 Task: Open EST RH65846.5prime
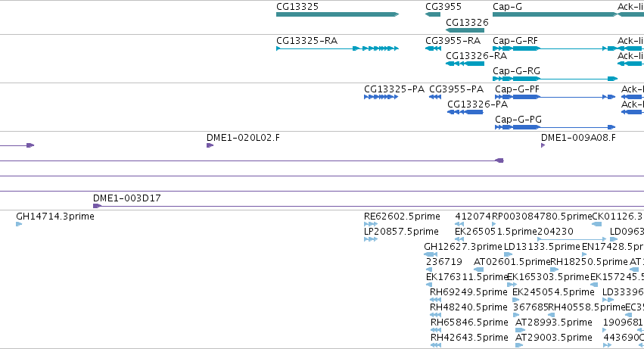click(436, 330)
